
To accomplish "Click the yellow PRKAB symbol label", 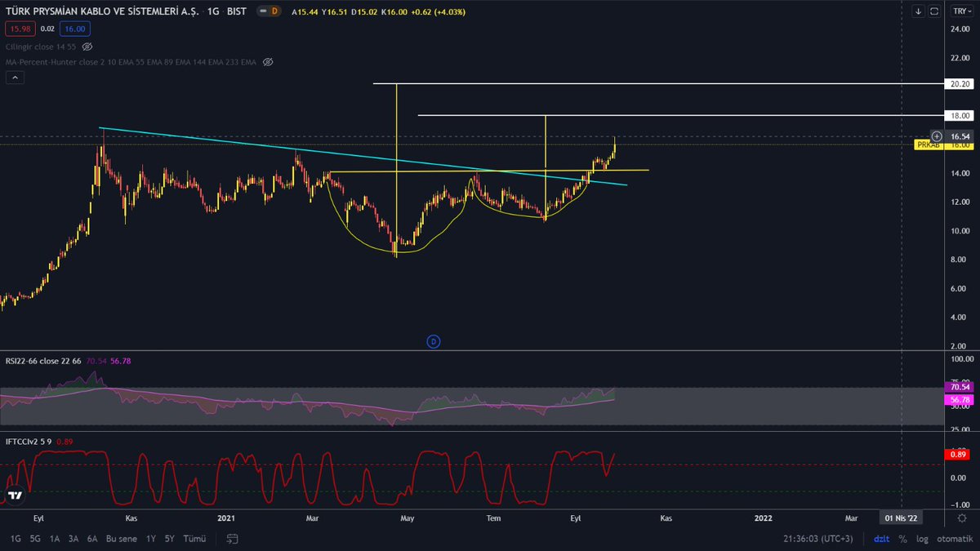I will pos(929,144).
